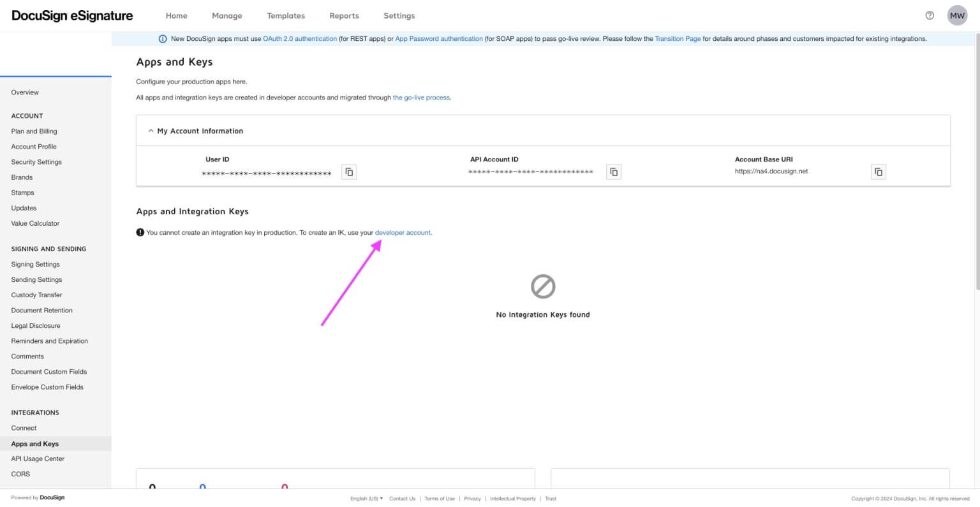This screenshot has height=507, width=980.
Task: Collapse the My Account Information section
Action: pyautogui.click(x=151, y=131)
